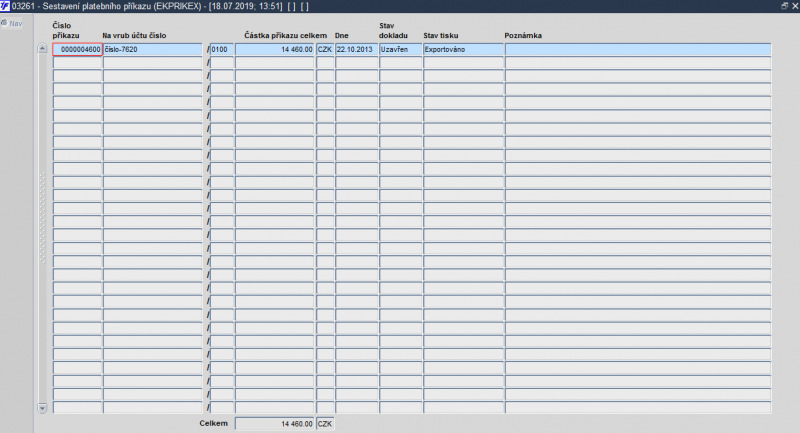Click document status Uzavřen
Image resolution: width=800 pixels, height=433 pixels.
click(401, 49)
